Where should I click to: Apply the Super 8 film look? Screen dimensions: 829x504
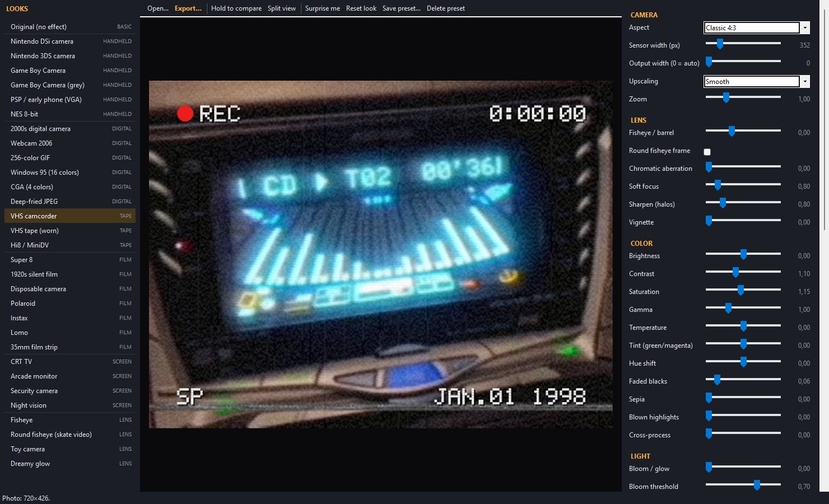[70, 260]
